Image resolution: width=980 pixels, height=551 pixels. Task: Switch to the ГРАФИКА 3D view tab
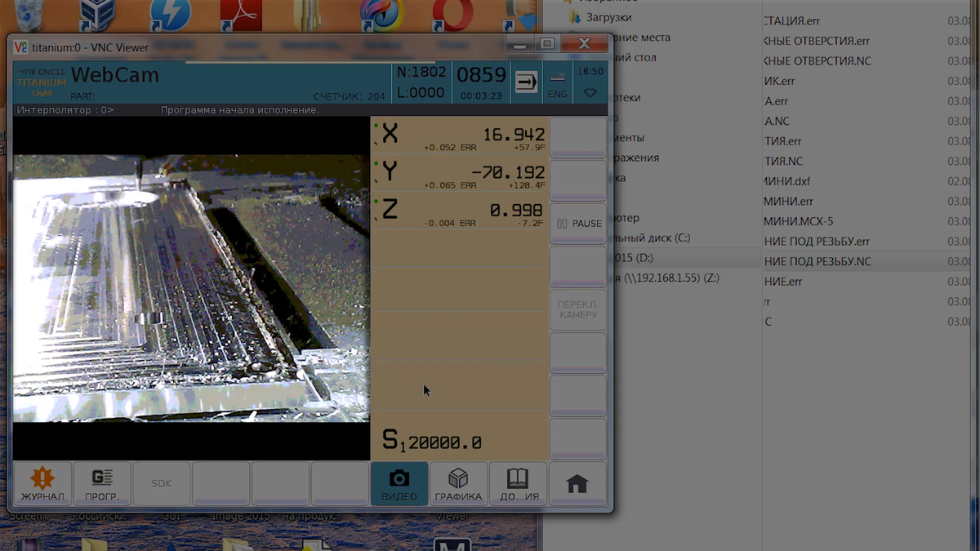point(458,484)
